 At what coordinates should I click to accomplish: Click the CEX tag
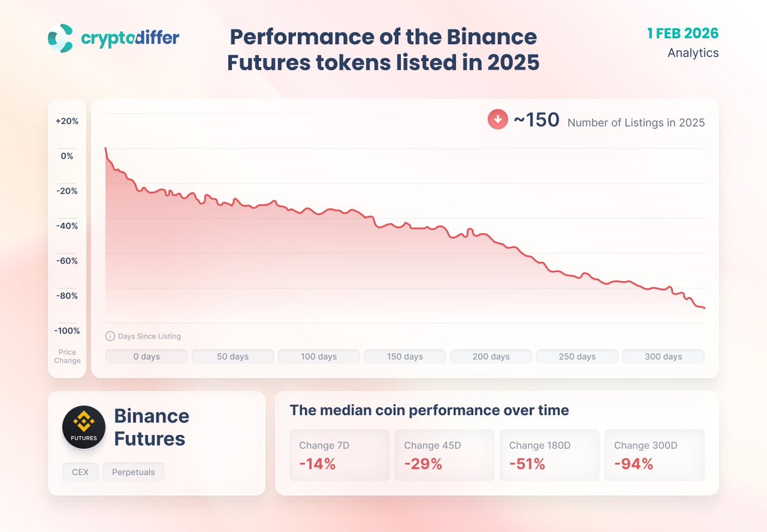tap(80, 472)
